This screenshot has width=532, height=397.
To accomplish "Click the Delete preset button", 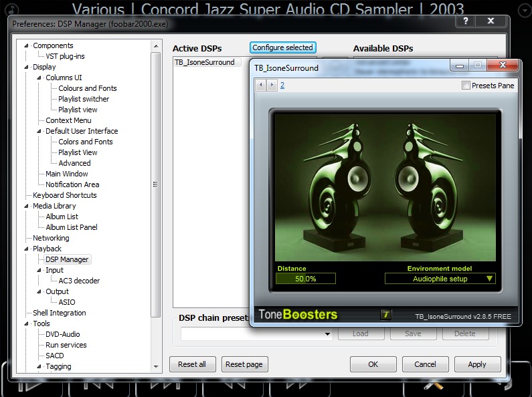I will pyautogui.click(x=465, y=334).
